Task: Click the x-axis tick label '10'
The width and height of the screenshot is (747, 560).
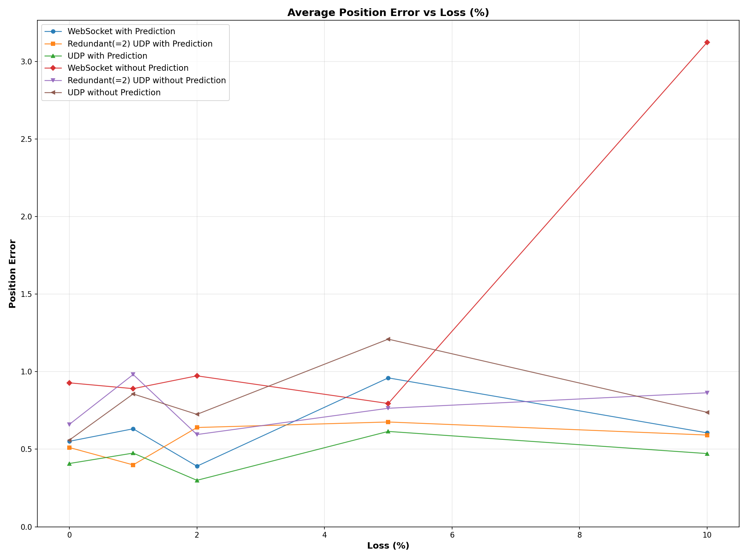Action: (707, 535)
